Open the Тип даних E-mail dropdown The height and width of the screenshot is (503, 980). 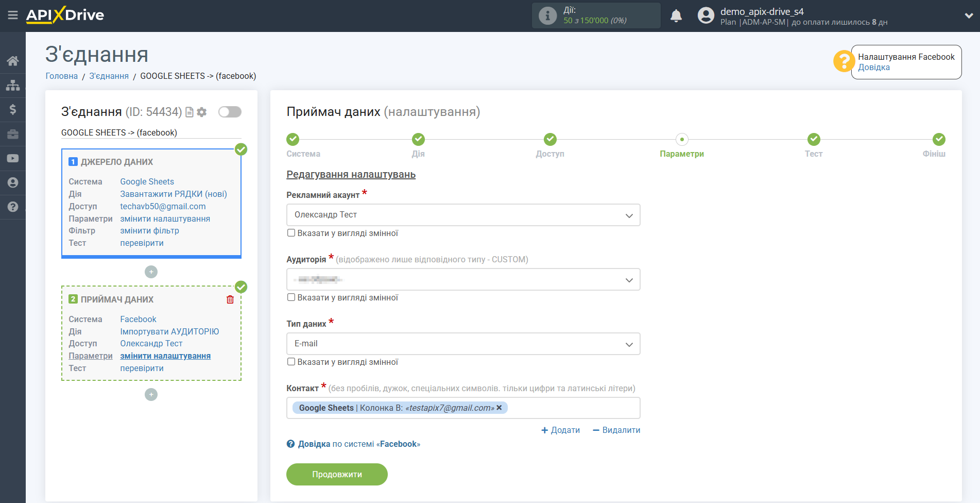click(x=463, y=344)
